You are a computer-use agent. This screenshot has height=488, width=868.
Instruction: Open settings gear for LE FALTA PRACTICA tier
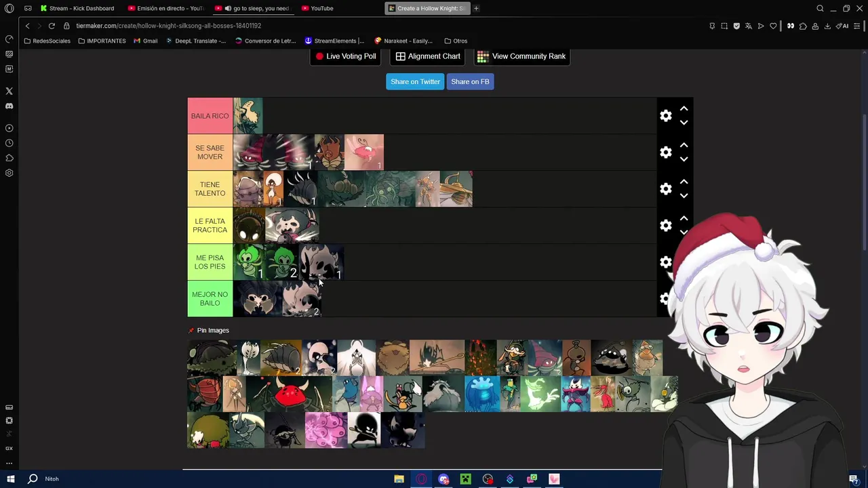point(666,226)
